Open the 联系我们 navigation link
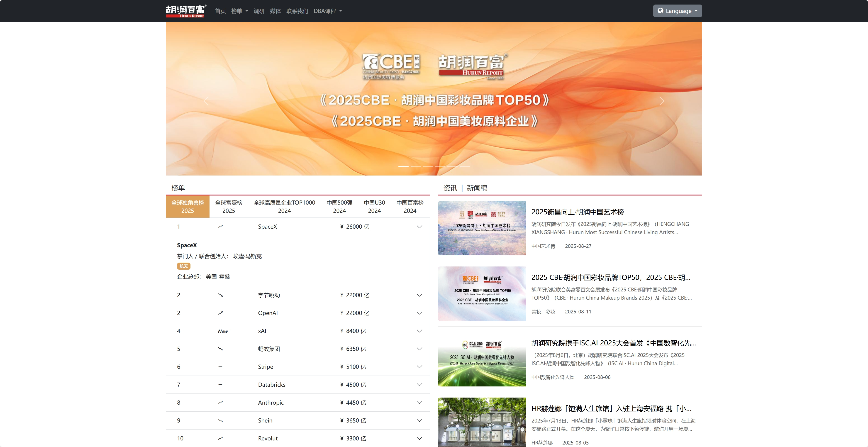 pos(297,11)
